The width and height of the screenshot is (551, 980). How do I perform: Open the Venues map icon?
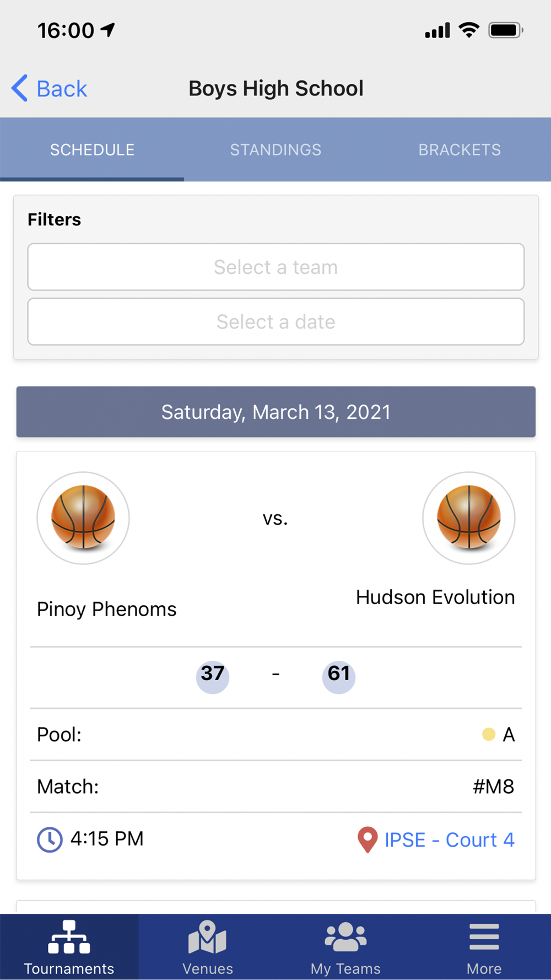pos(207,936)
